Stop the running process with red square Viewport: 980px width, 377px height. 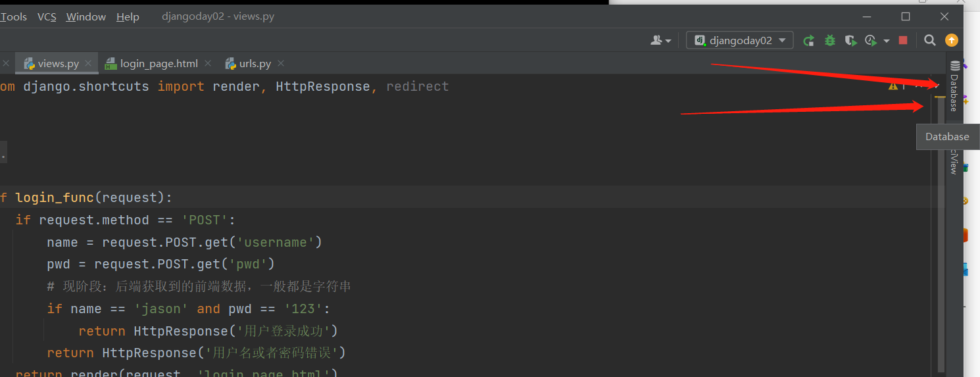pyautogui.click(x=903, y=40)
